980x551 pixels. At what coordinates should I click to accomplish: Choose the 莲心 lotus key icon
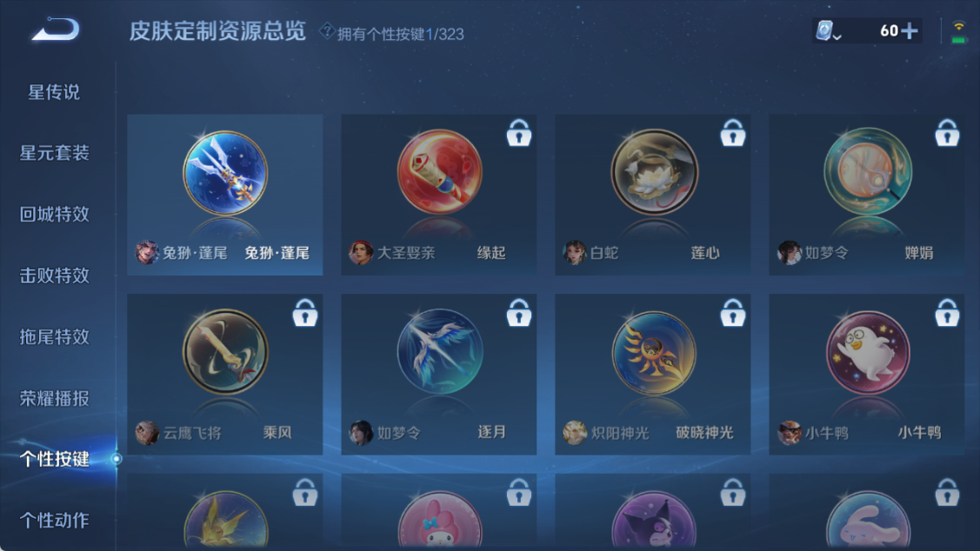(x=654, y=172)
